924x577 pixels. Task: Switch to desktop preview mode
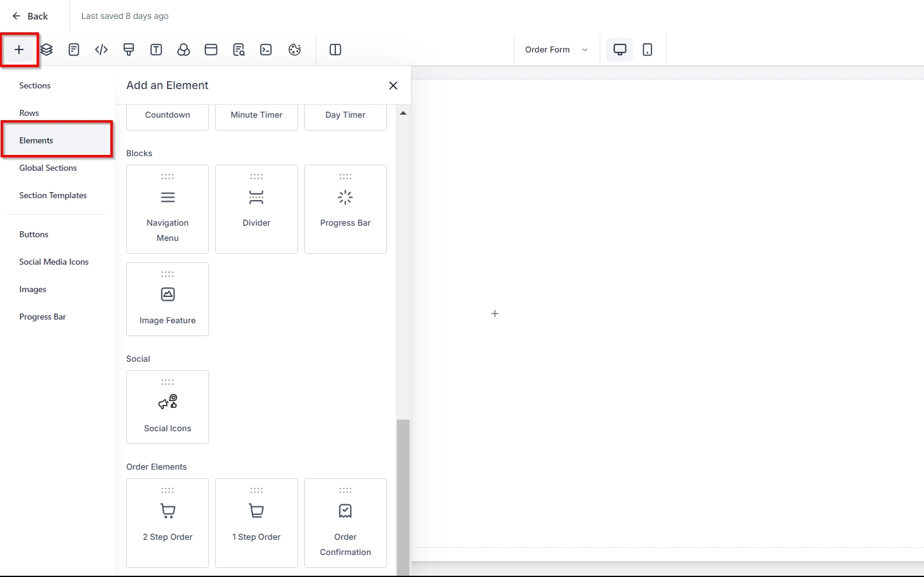(619, 50)
